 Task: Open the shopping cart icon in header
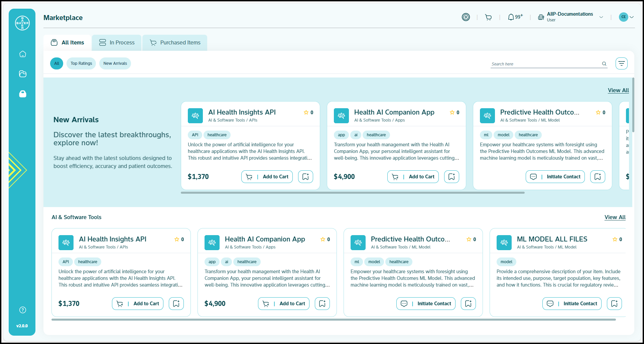click(x=488, y=17)
